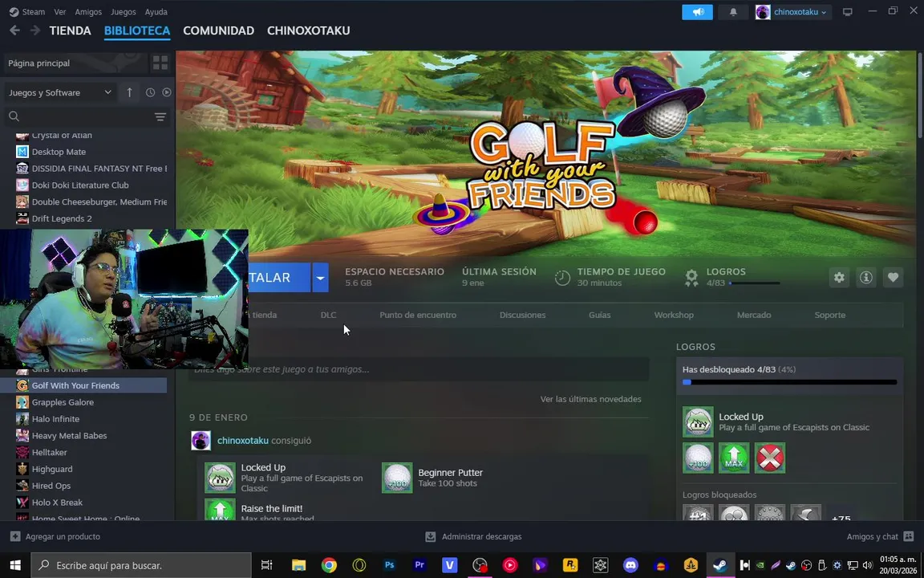The height and width of the screenshot is (578, 924).
Task: Open the Punto de encuentro tab
Action: point(418,315)
